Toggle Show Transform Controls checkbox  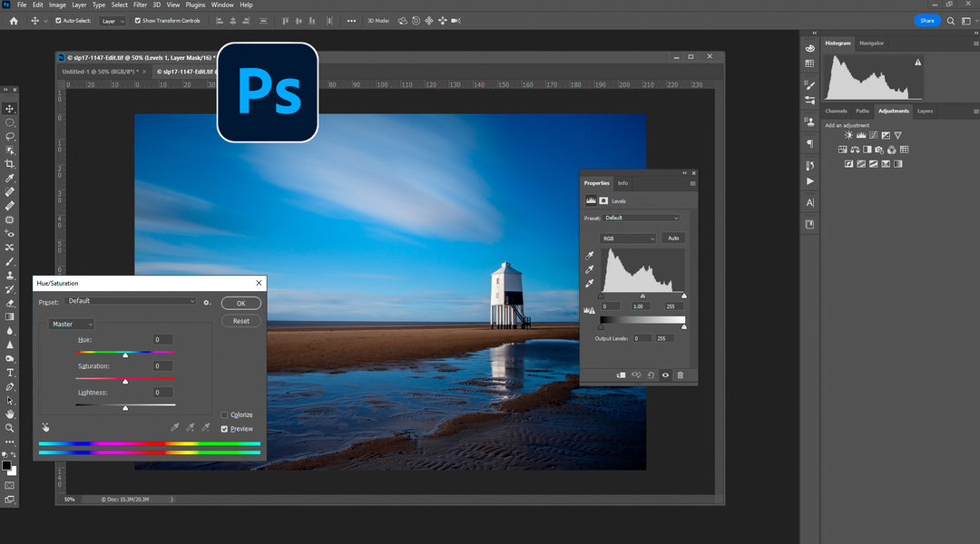pos(137,20)
